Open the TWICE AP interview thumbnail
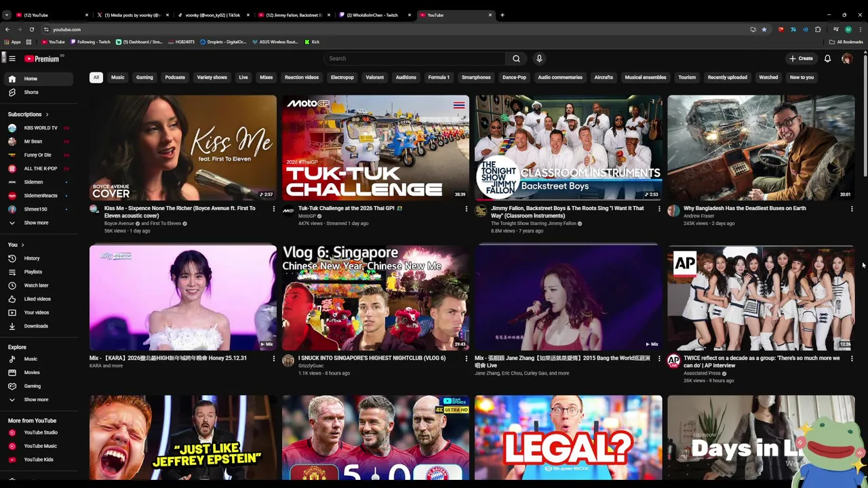Image resolution: width=868 pixels, height=488 pixels. click(x=761, y=298)
